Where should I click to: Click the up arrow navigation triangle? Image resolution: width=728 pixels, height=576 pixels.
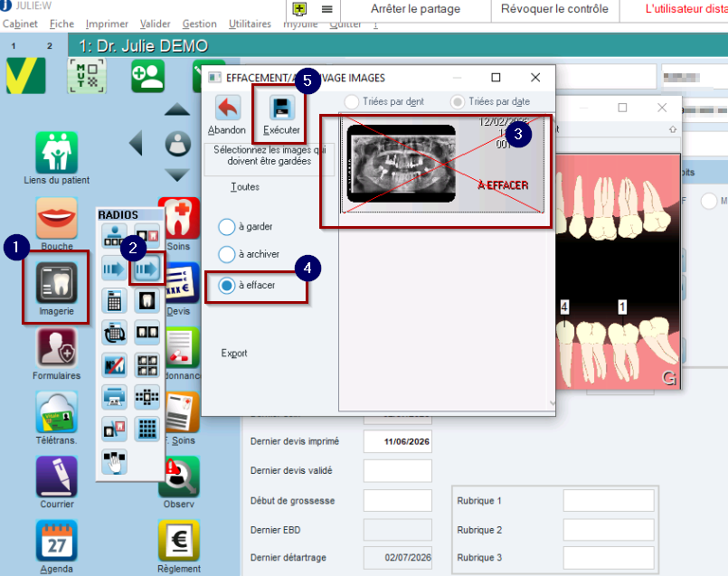point(177,109)
